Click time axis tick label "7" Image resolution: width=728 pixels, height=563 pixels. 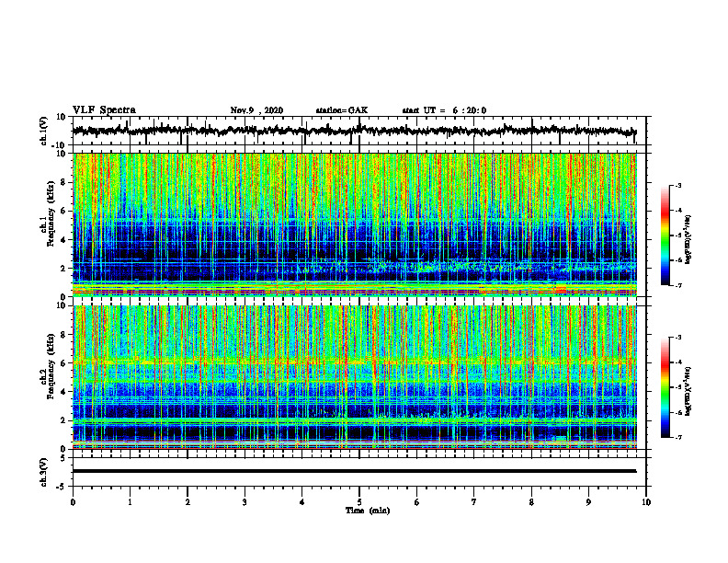tap(474, 502)
